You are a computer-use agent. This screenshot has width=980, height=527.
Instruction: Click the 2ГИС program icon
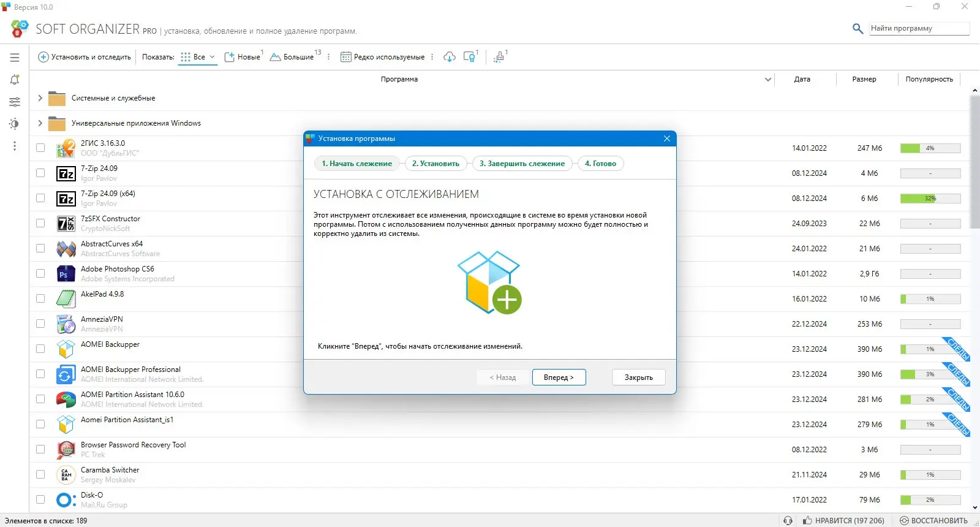66,148
